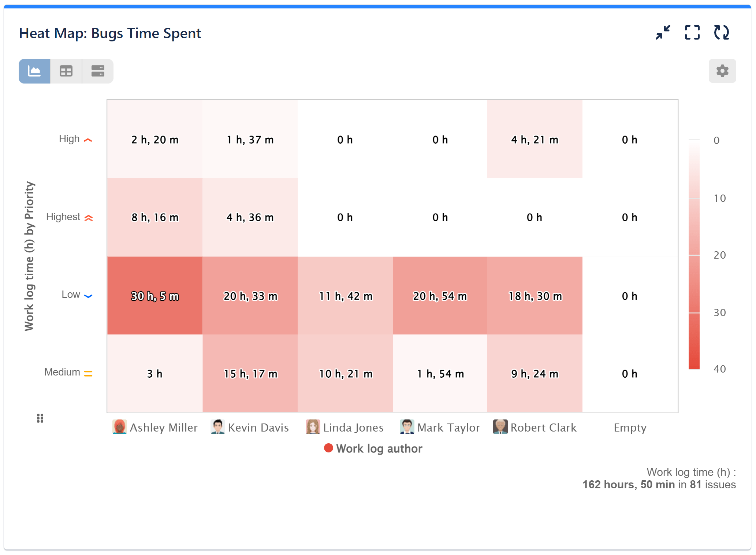Select the chart view icon
The image size is (756, 555).
[34, 71]
